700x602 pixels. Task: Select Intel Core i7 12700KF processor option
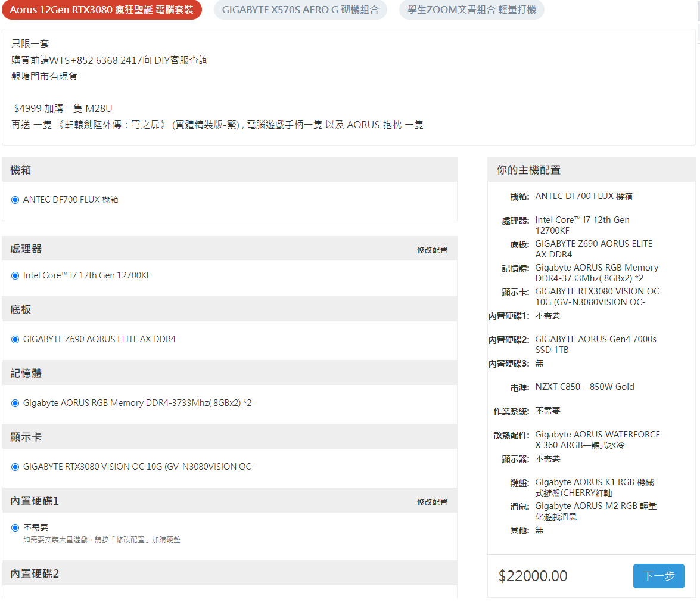(x=15, y=275)
